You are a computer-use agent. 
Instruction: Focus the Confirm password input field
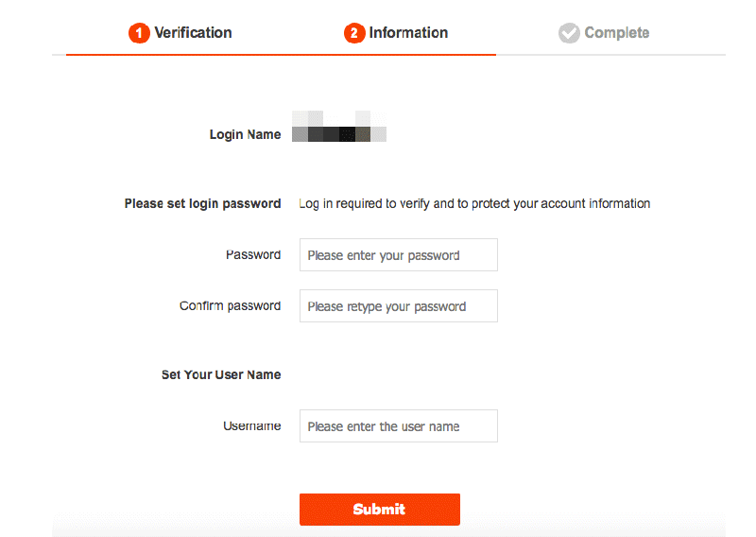398,306
